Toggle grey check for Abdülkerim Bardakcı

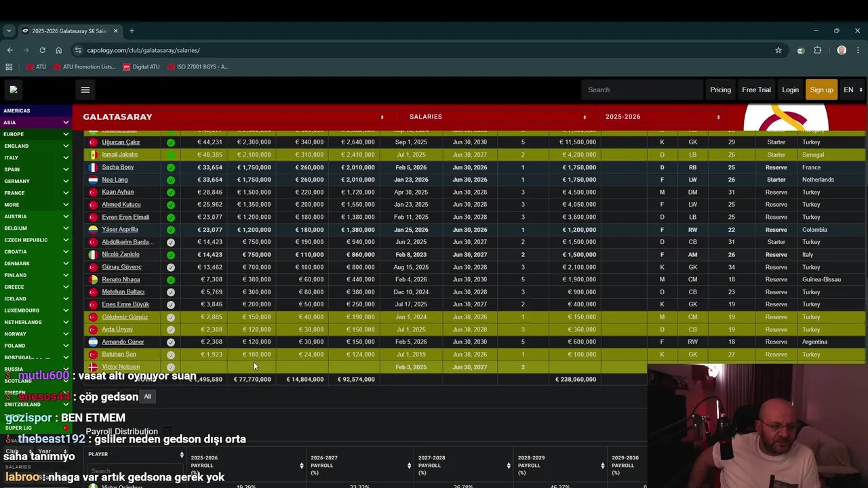click(x=171, y=242)
